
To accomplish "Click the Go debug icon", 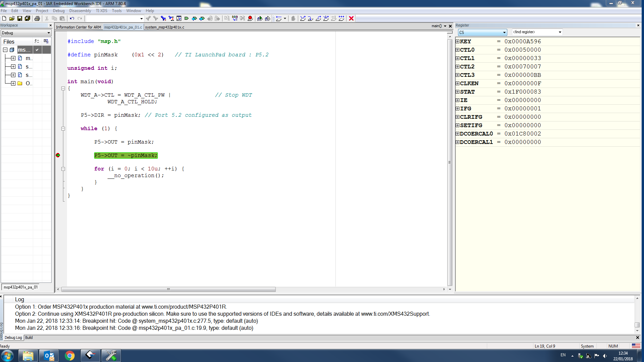I will point(341,18).
